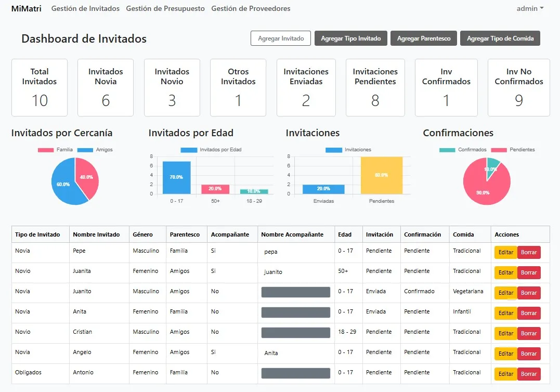
Task: Open Gestión de Proveedores
Action: 251,8
